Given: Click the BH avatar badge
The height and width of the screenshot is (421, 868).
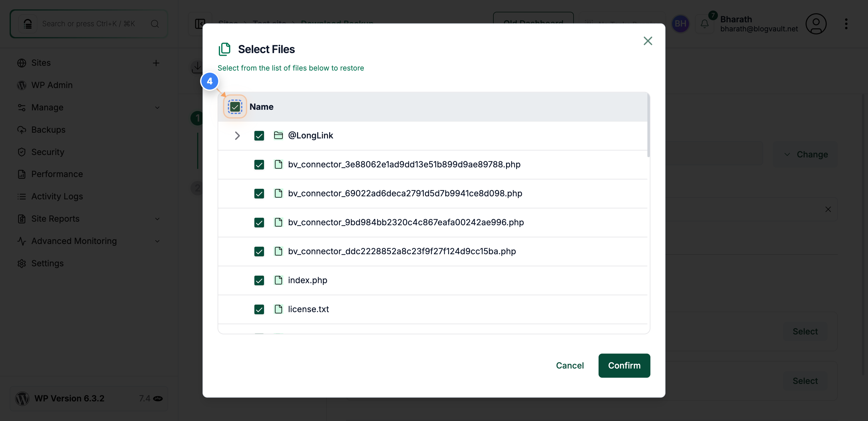Looking at the screenshot, I should (681, 24).
